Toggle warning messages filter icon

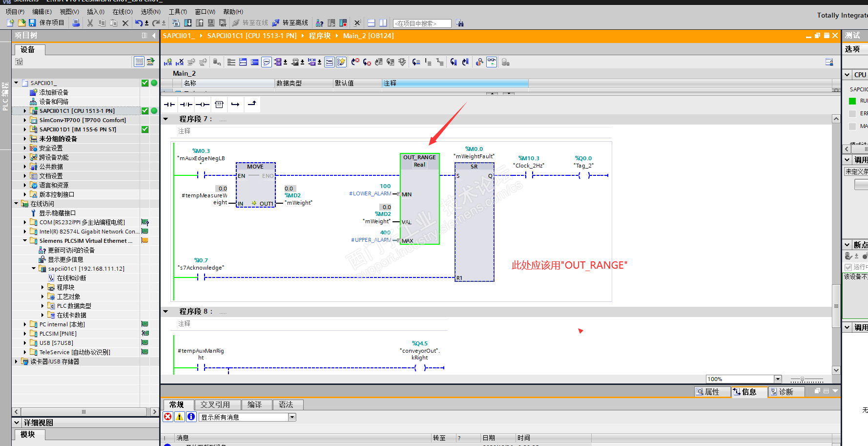(x=180, y=417)
